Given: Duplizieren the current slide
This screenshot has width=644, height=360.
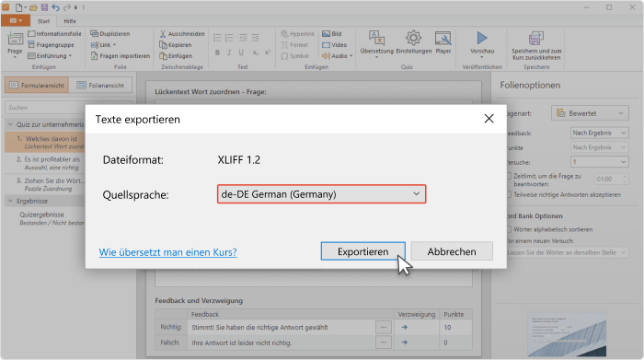Looking at the screenshot, I should pyautogui.click(x=110, y=34).
